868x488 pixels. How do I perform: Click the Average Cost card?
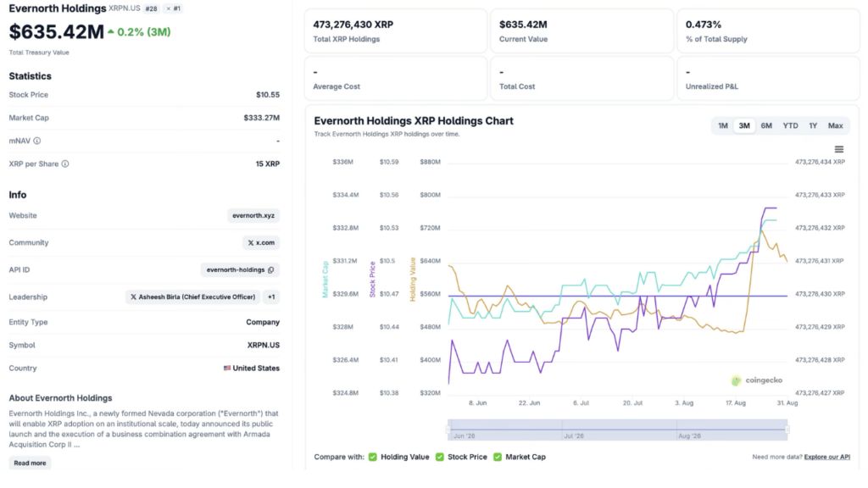396,79
